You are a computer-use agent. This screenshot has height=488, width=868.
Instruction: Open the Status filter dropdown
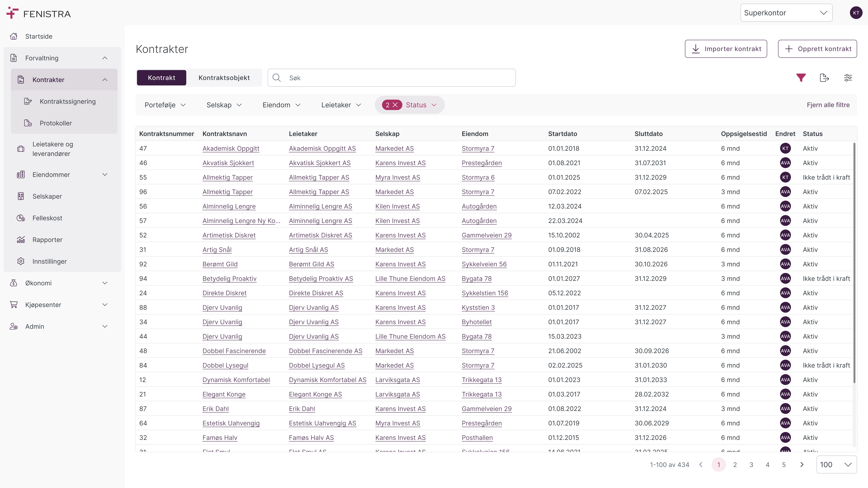point(421,105)
